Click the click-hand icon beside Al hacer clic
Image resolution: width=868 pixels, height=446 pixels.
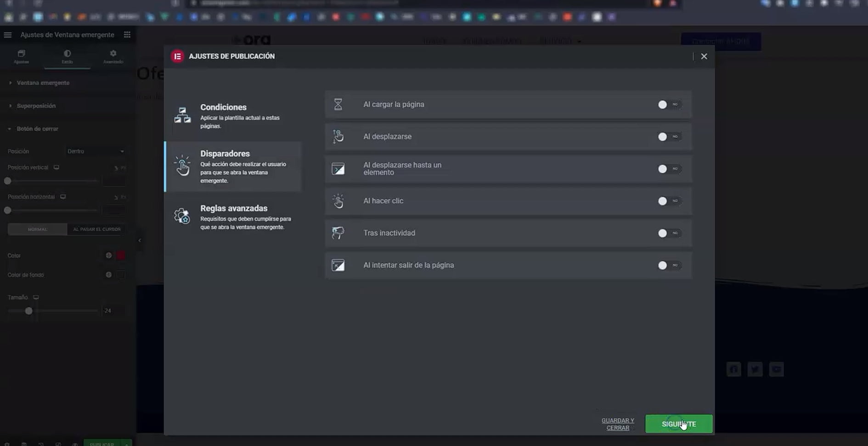coord(338,201)
